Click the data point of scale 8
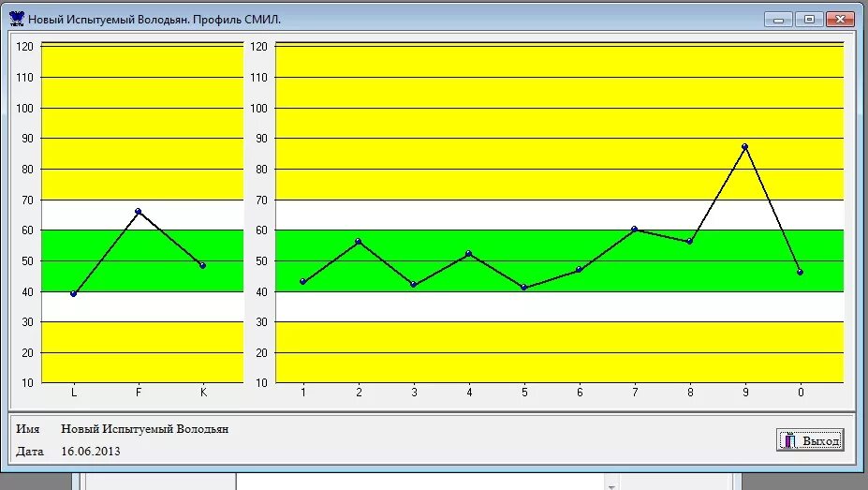Screen dimensions: 868x490 [690, 242]
